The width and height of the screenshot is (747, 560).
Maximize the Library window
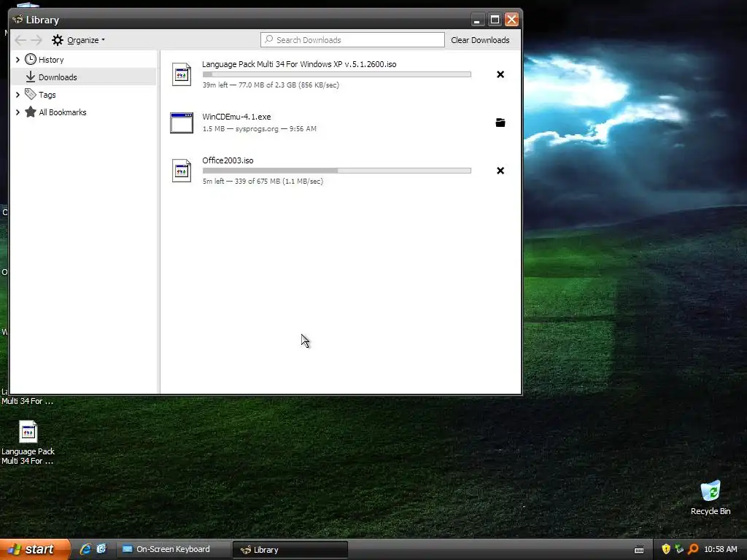tap(495, 20)
